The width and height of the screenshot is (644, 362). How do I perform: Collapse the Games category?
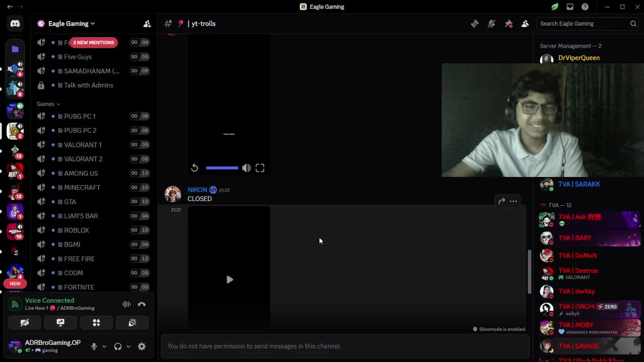[48, 104]
